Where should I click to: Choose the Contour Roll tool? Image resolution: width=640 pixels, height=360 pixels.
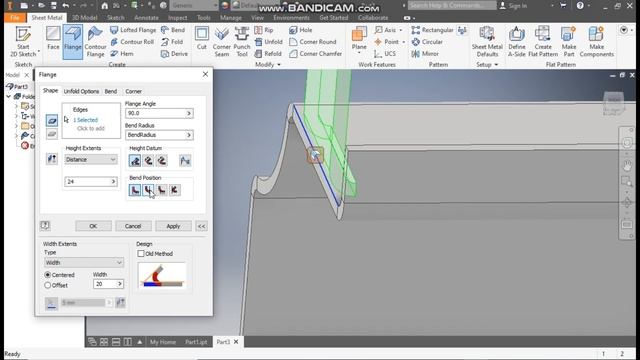point(132,42)
